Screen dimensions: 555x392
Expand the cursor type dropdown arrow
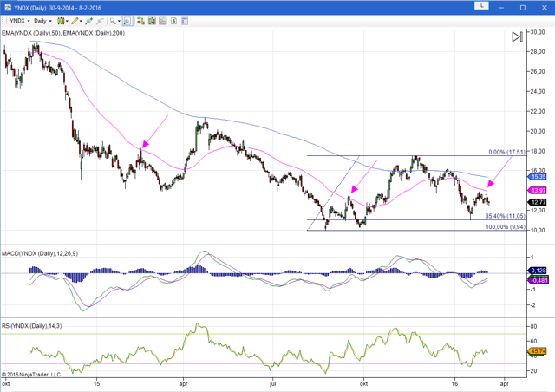119,21
